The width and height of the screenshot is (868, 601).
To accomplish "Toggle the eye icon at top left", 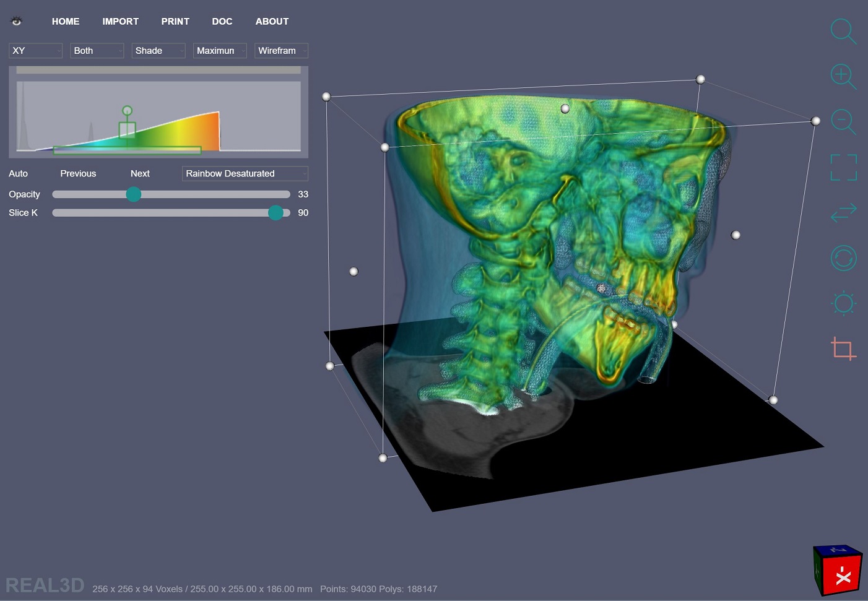I will (x=17, y=21).
